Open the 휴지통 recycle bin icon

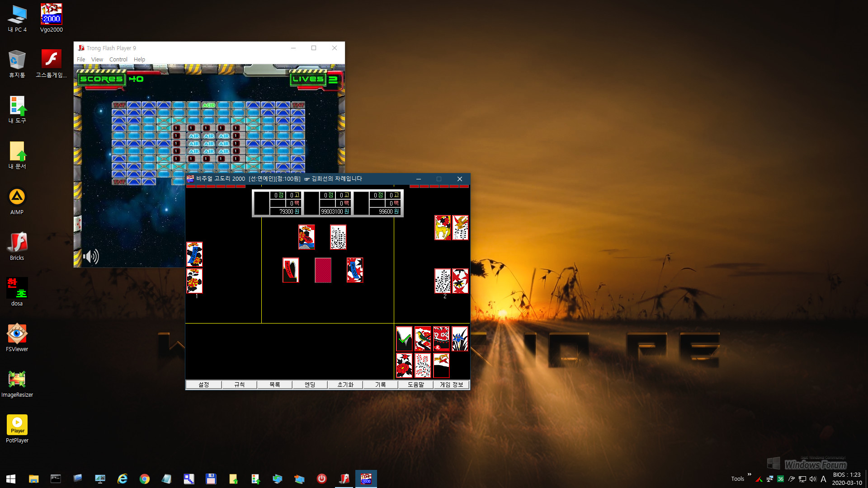coord(17,64)
